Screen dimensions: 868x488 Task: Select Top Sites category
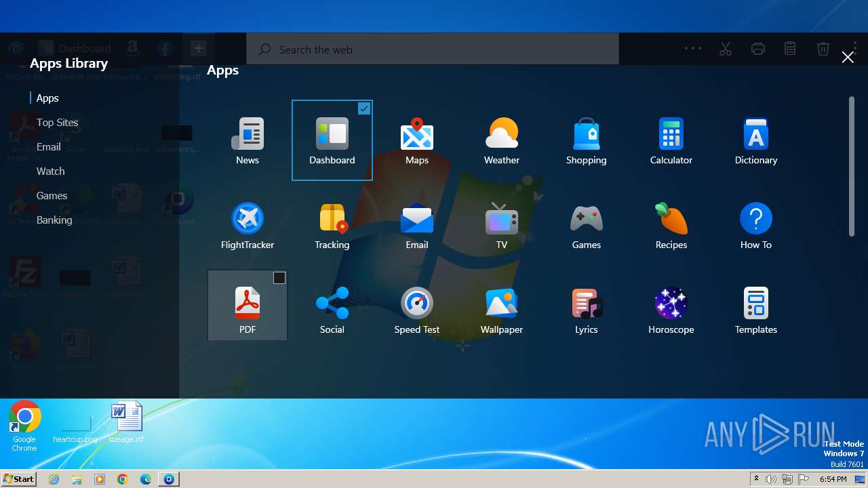click(x=58, y=123)
